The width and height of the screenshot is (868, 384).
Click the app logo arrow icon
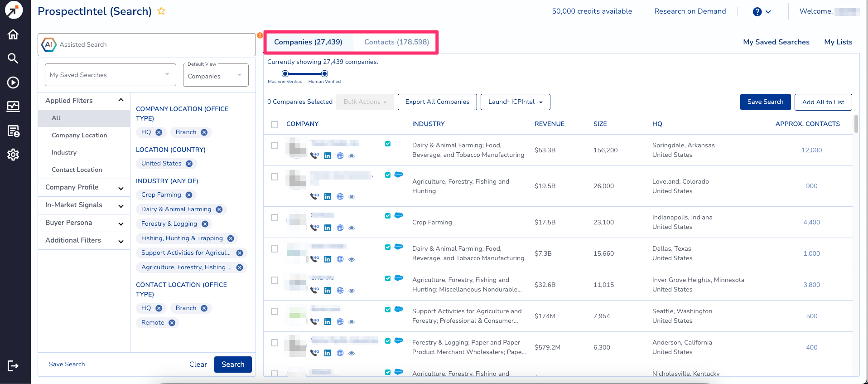click(14, 10)
